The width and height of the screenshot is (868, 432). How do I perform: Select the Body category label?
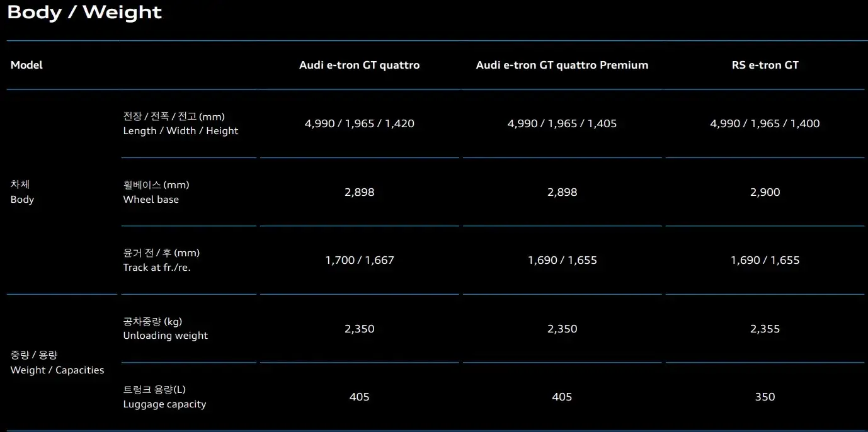22,192
